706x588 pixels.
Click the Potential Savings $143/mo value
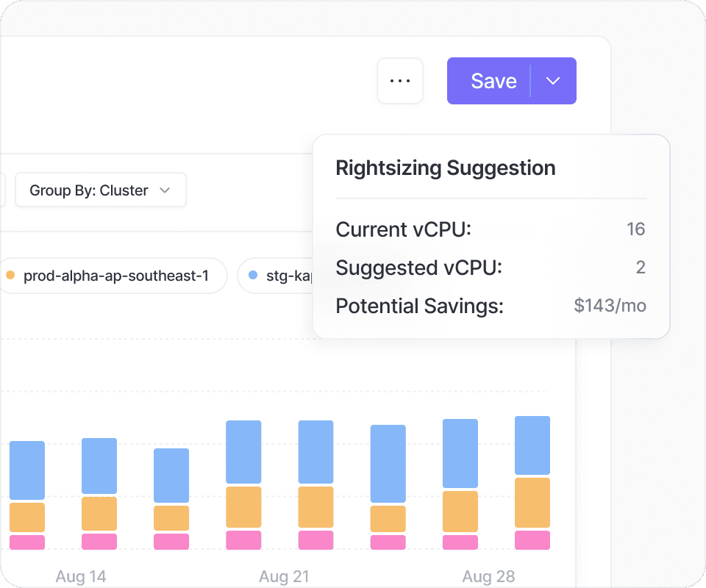(x=610, y=306)
